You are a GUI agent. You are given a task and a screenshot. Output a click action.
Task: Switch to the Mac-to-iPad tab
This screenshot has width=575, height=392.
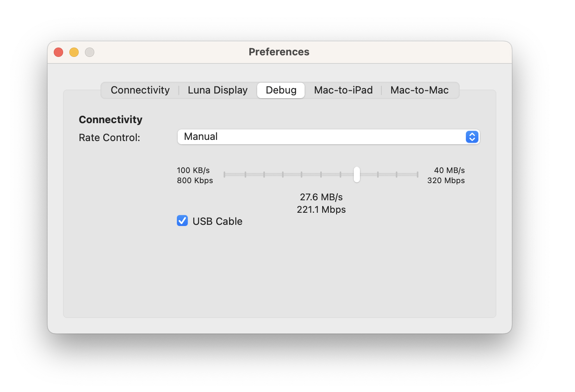(x=343, y=90)
